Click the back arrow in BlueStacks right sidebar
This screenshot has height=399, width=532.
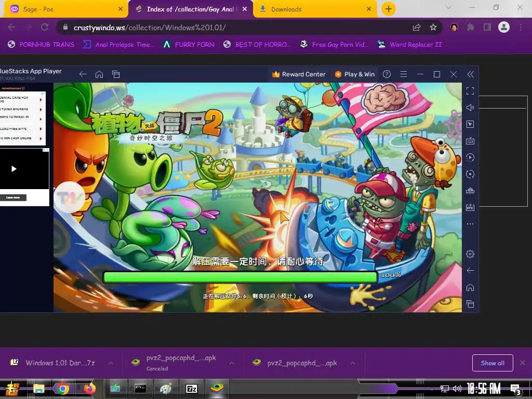coord(470,270)
